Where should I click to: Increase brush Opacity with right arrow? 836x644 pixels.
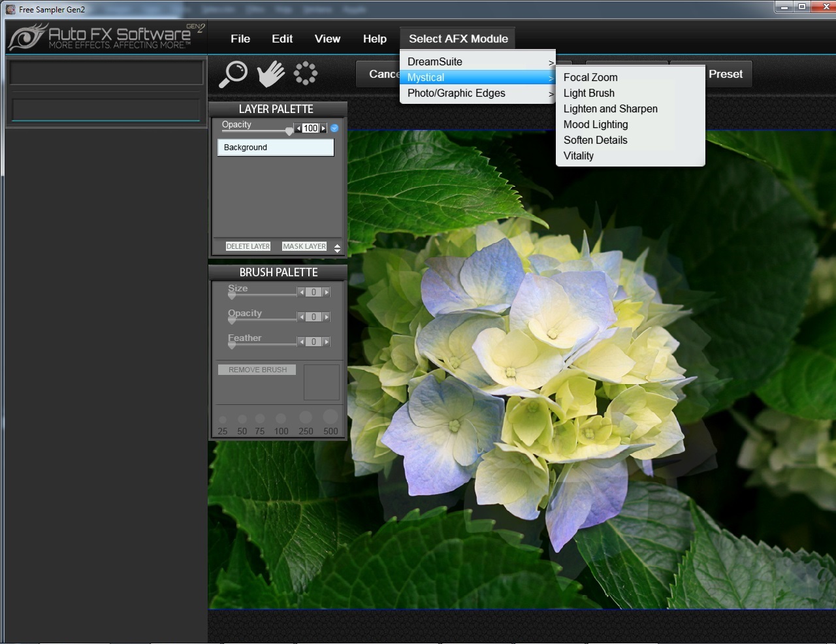327,317
